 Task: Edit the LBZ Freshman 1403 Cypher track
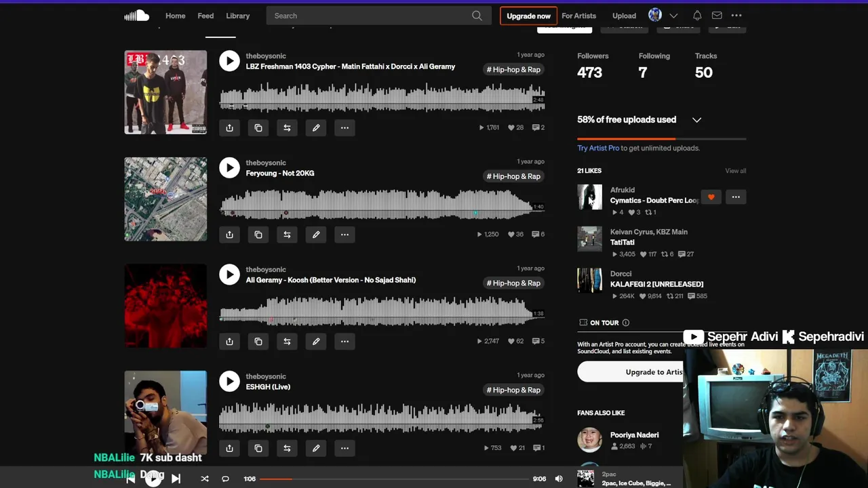point(316,128)
